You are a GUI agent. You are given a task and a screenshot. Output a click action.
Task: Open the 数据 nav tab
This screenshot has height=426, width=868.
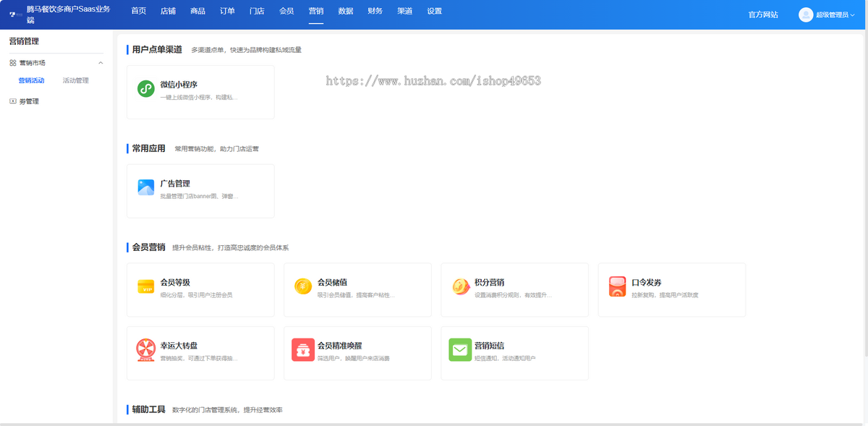click(346, 12)
